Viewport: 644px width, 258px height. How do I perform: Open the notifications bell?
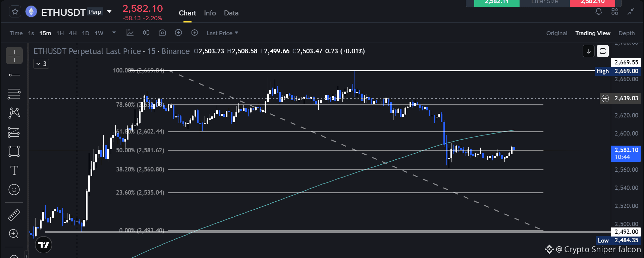[x=599, y=12]
